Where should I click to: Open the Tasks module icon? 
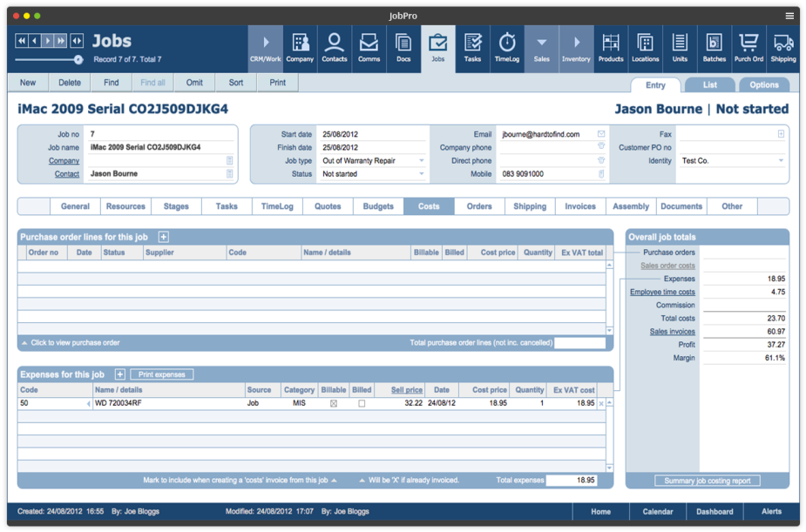(472, 48)
